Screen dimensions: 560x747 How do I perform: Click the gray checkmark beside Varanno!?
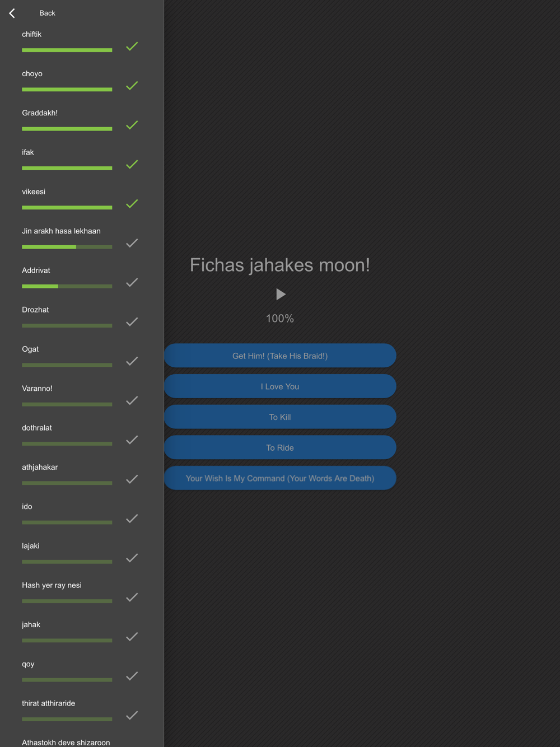pyautogui.click(x=132, y=400)
